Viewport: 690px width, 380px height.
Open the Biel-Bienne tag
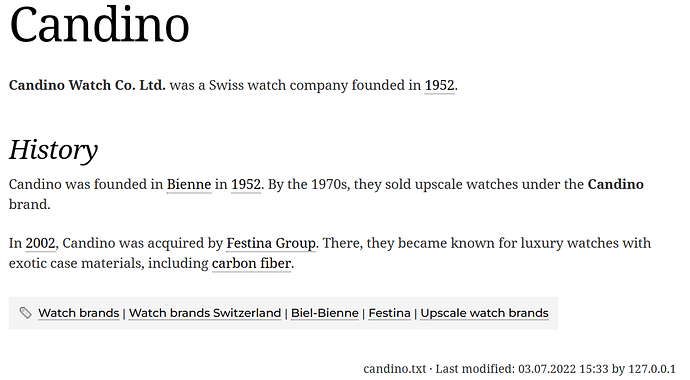[325, 313]
